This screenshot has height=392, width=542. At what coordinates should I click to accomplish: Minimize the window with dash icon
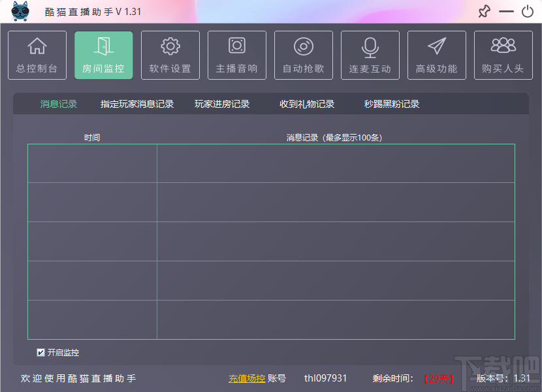coord(506,11)
